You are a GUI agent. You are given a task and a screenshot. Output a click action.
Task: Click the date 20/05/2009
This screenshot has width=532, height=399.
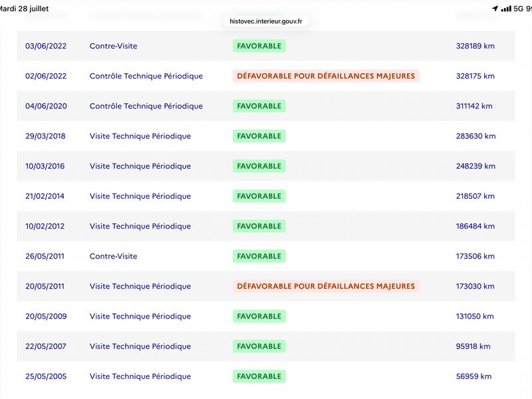coord(46,317)
